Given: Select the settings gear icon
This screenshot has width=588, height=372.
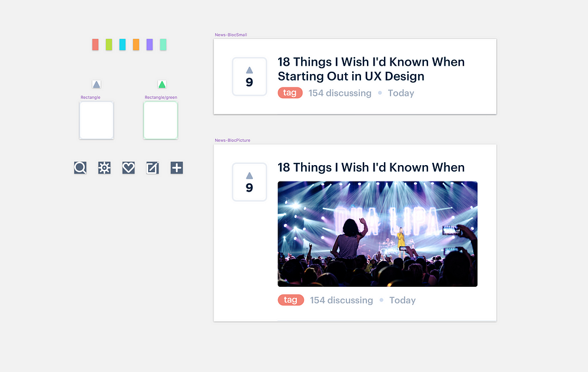Looking at the screenshot, I should (x=104, y=168).
